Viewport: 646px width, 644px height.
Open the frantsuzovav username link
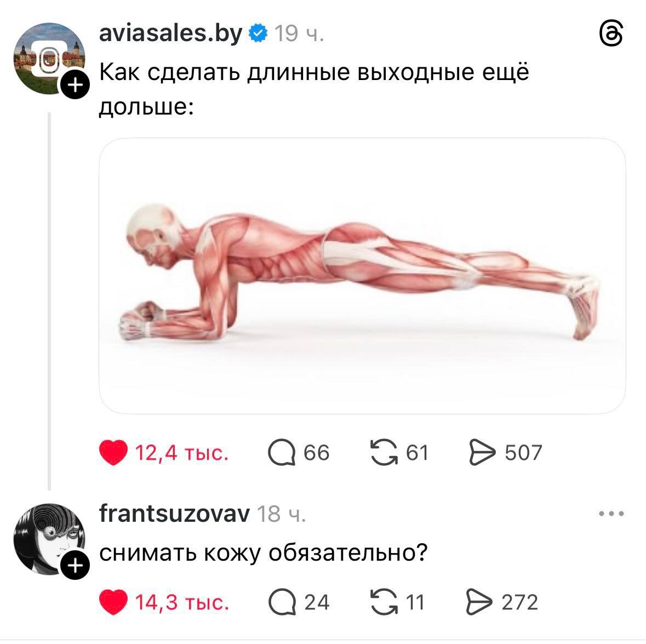[x=174, y=514]
